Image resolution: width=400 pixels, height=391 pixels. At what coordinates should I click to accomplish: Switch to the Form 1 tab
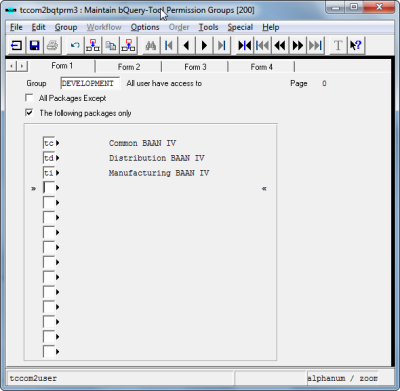62,66
